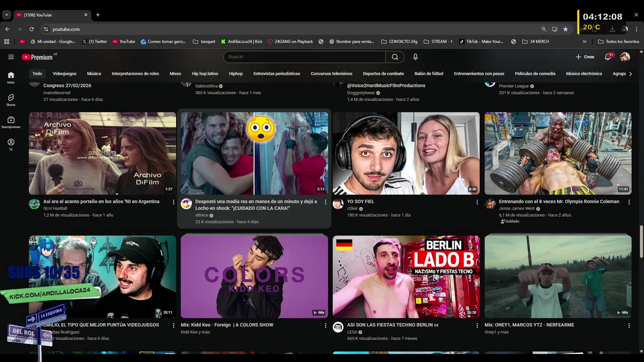Viewport: 644px width, 362px height.
Task: Click the Crear button
Action: [585, 57]
